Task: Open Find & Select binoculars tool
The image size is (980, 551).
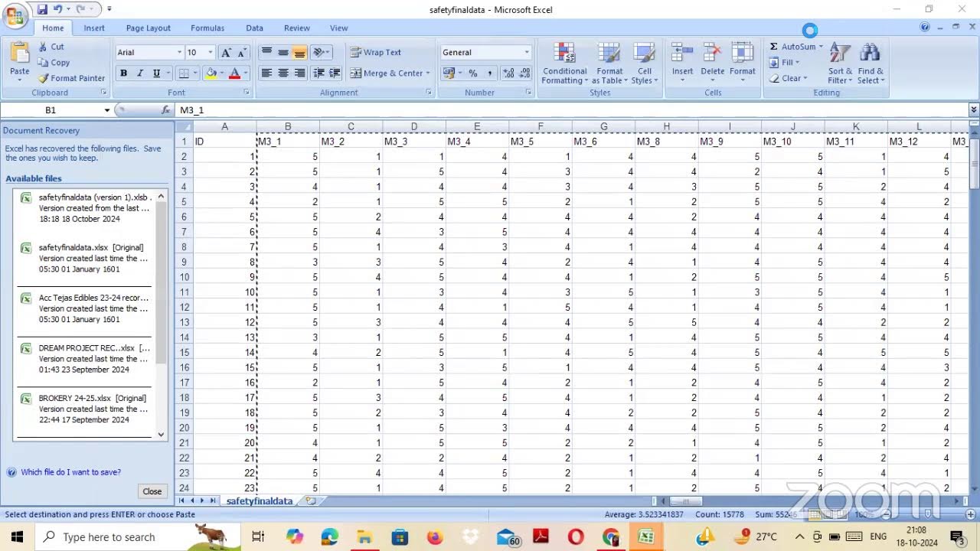Action: tap(870, 63)
